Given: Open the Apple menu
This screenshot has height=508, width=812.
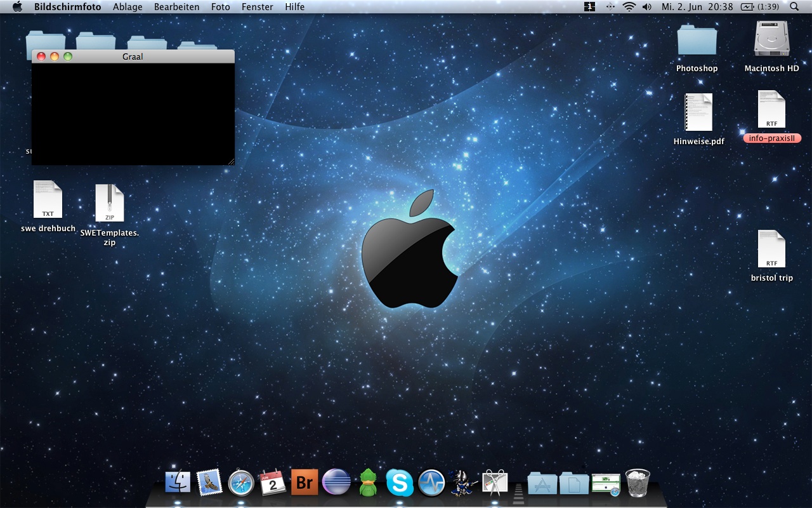Looking at the screenshot, I should (17, 6).
